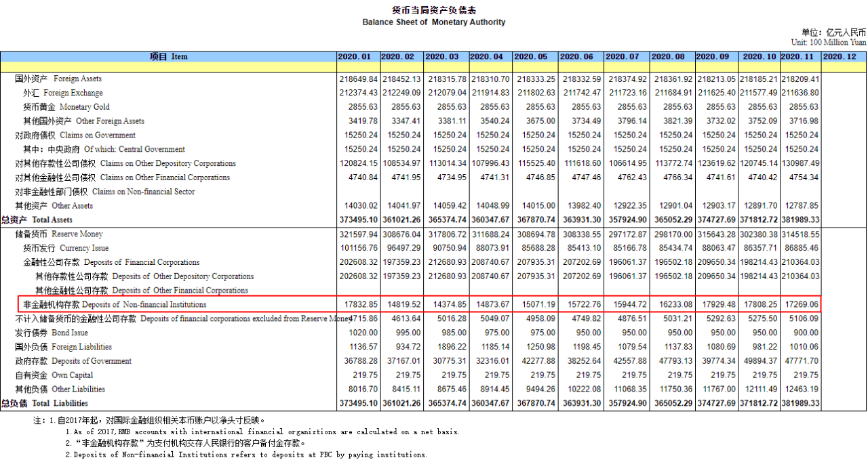
Task: Select the Unit: 100 Million Yuan text
Action: point(828,42)
